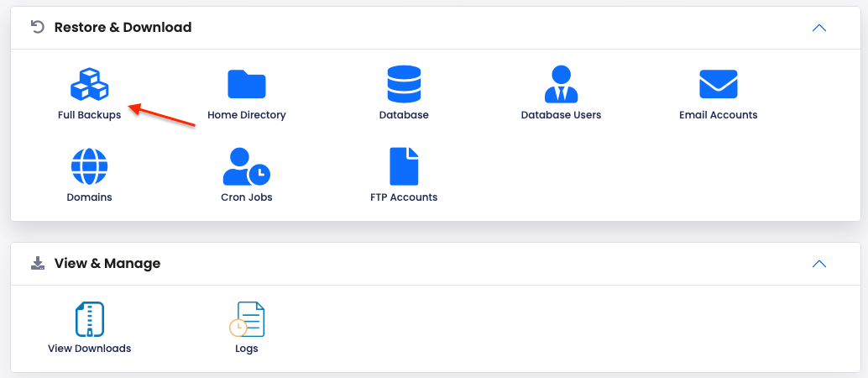The image size is (868, 378).
Task: Click the Logs document icon
Action: [x=248, y=319]
